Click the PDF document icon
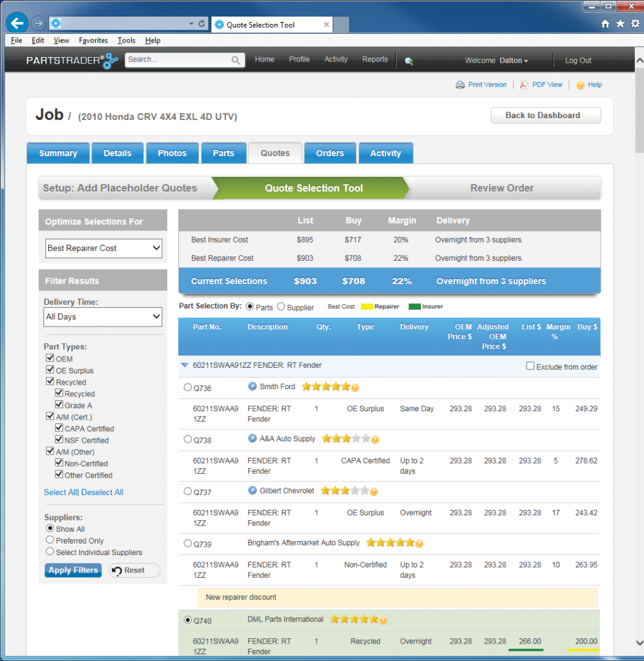The width and height of the screenshot is (644, 661). coord(524,85)
